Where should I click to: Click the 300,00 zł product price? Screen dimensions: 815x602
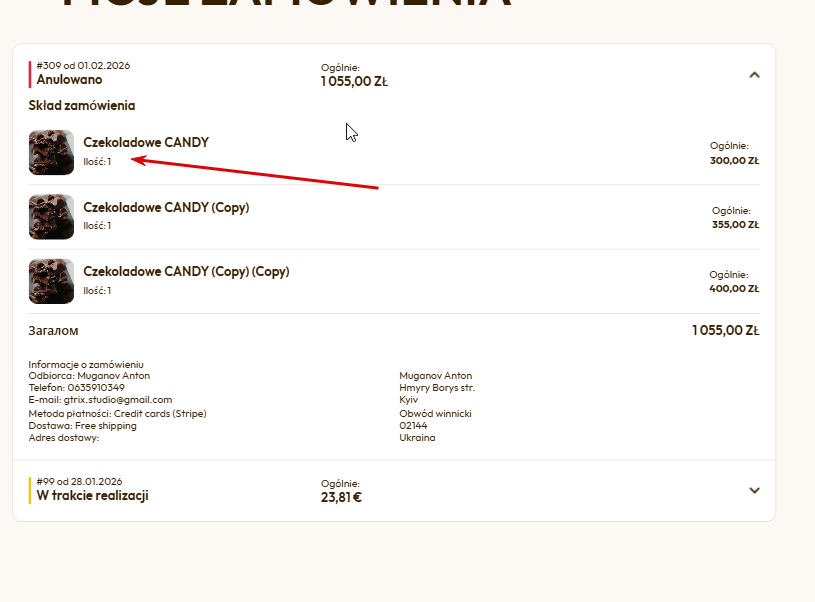coord(734,160)
